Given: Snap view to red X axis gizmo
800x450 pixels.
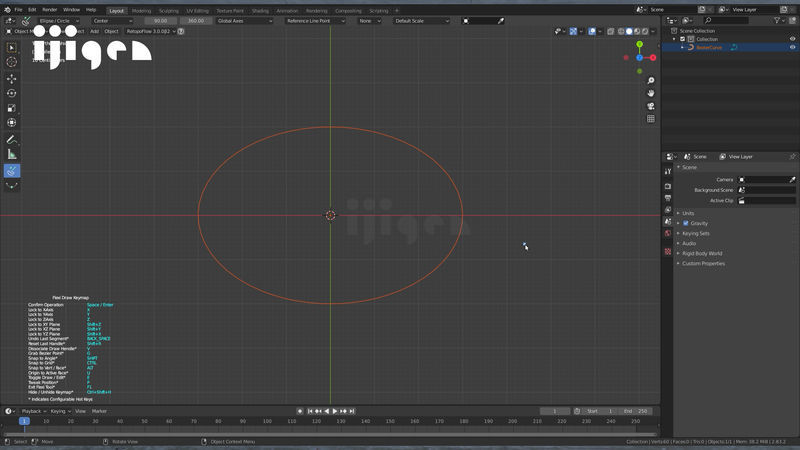Looking at the screenshot, I should [x=653, y=58].
